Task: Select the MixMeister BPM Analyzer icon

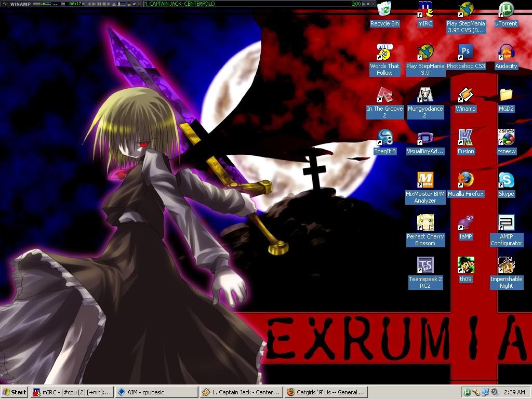Action: (x=425, y=188)
